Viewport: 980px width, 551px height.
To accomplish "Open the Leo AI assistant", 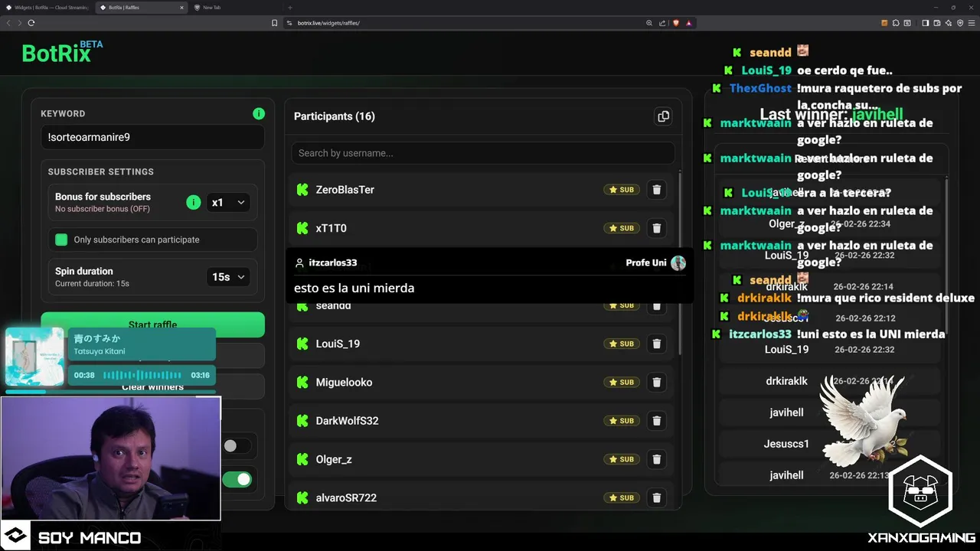I will (949, 23).
